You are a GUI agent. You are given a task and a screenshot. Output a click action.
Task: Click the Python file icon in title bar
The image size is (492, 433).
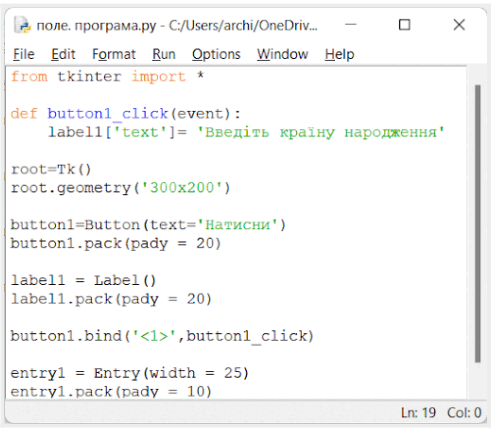[22, 26]
